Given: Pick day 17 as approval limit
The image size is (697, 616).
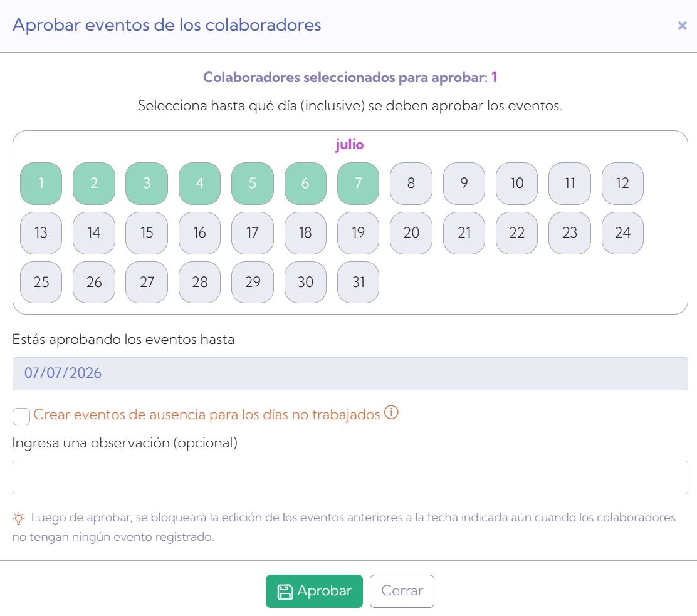Looking at the screenshot, I should (253, 233).
